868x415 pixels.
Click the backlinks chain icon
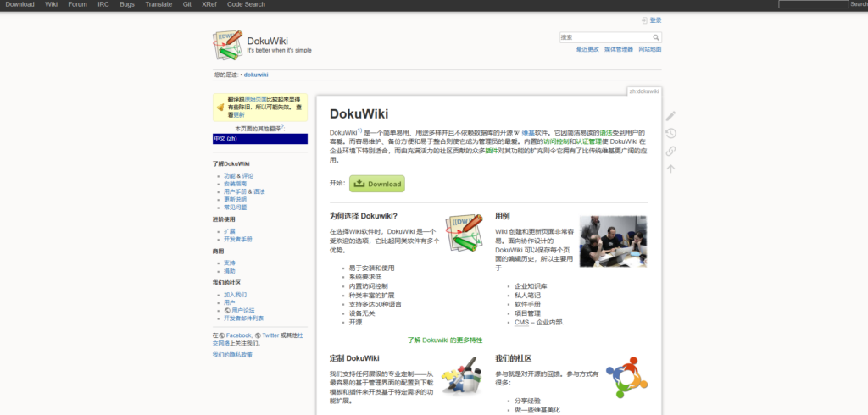[670, 151]
